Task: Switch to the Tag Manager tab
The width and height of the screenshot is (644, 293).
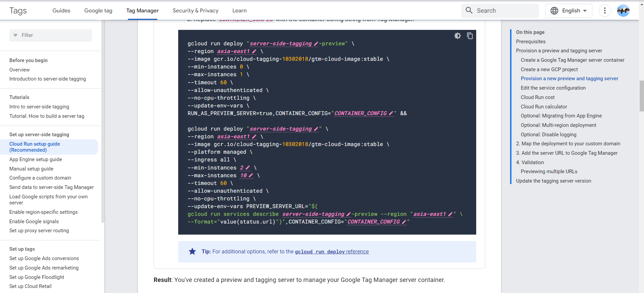Action: [142, 11]
